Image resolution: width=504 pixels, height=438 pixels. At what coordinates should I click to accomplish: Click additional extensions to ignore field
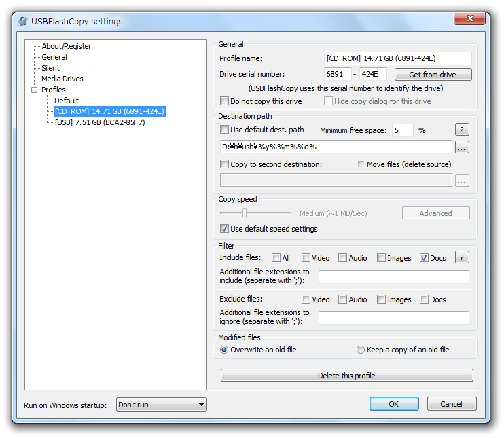click(x=394, y=318)
